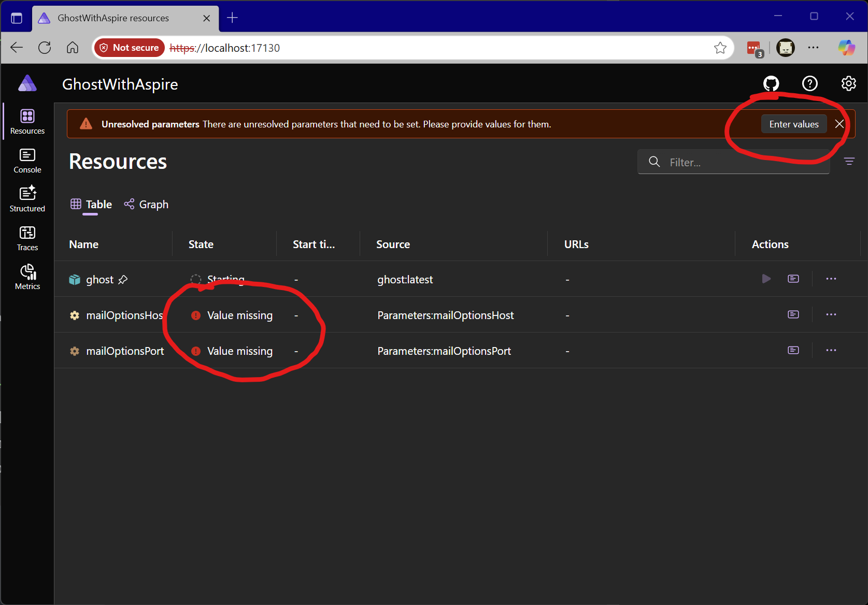
Task: Open the Console logs sidebar page
Action: (x=27, y=161)
